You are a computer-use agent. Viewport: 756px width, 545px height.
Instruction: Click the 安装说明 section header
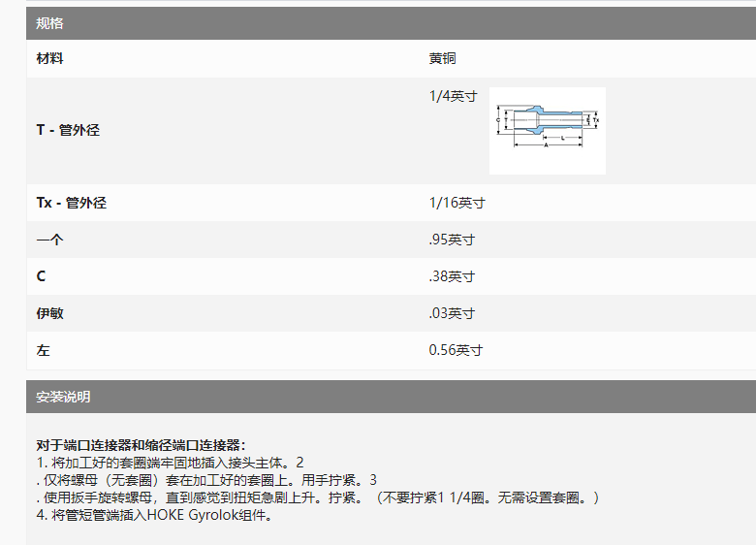coord(63,397)
